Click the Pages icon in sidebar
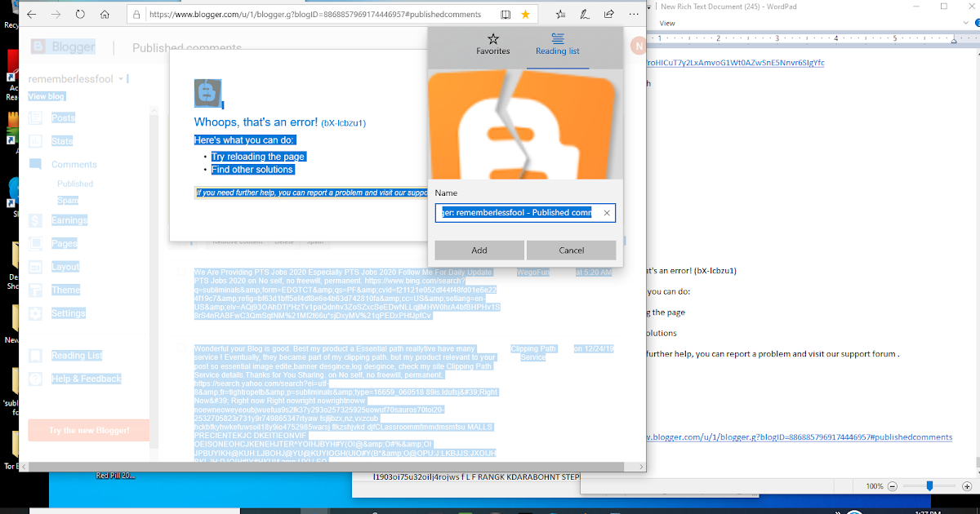 coord(35,243)
